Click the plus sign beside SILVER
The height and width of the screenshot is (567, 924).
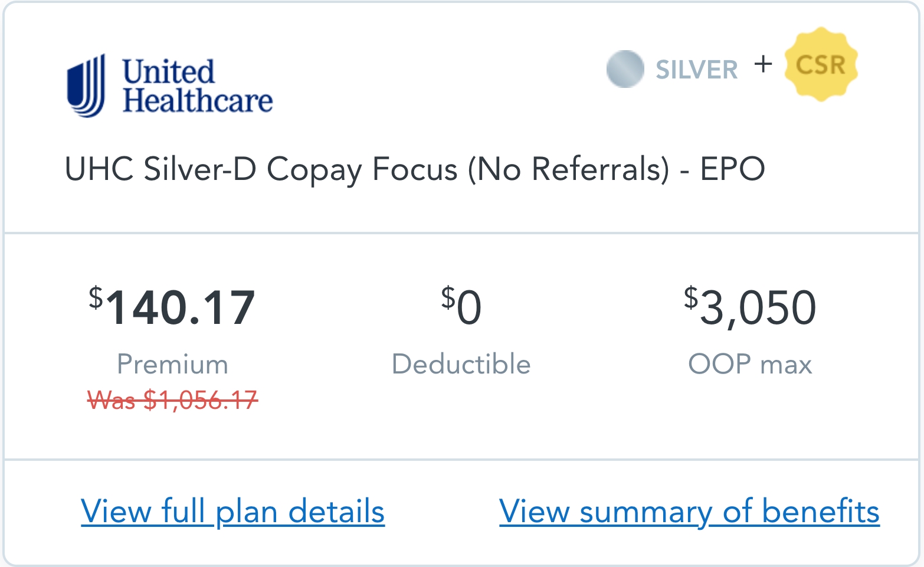763,64
